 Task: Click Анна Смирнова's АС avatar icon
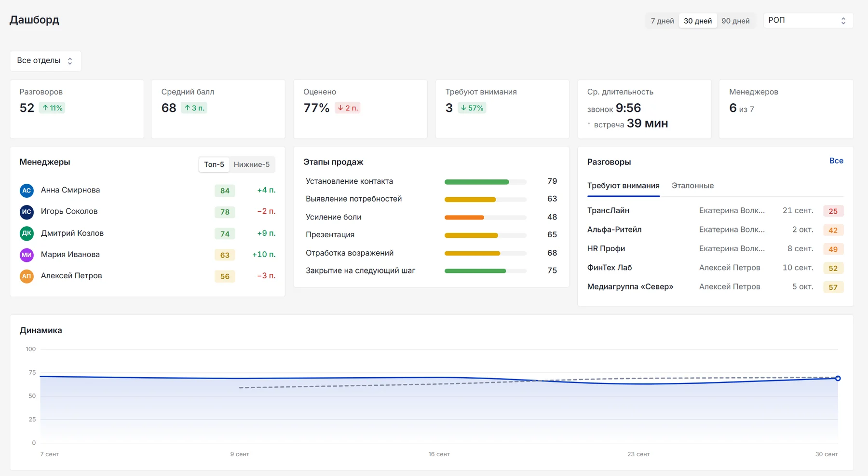click(x=27, y=190)
